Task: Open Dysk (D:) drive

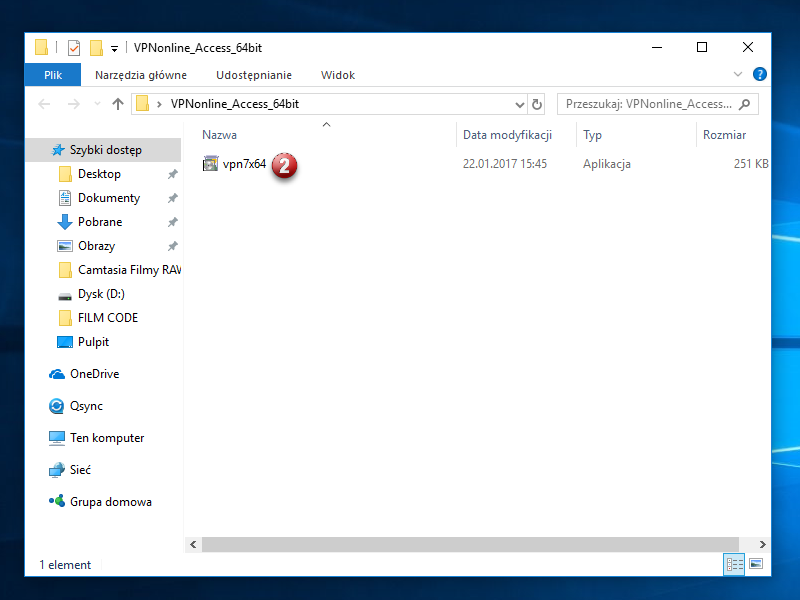Action: pyautogui.click(x=101, y=294)
